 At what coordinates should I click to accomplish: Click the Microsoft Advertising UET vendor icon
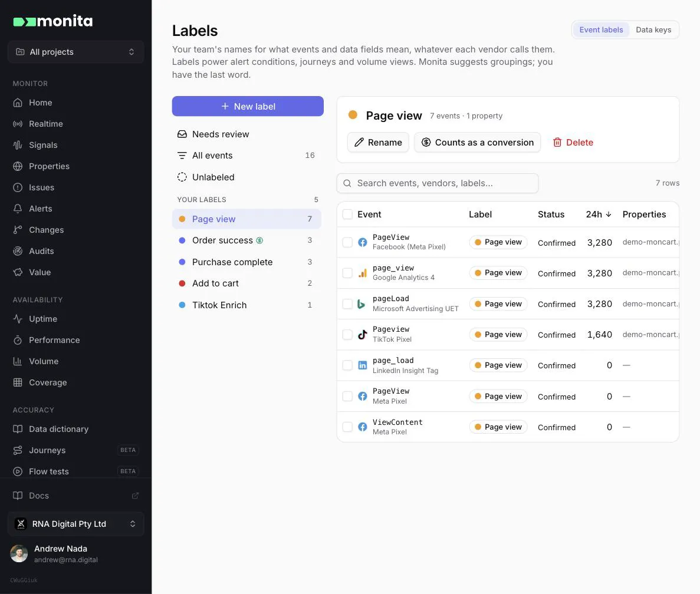361,304
